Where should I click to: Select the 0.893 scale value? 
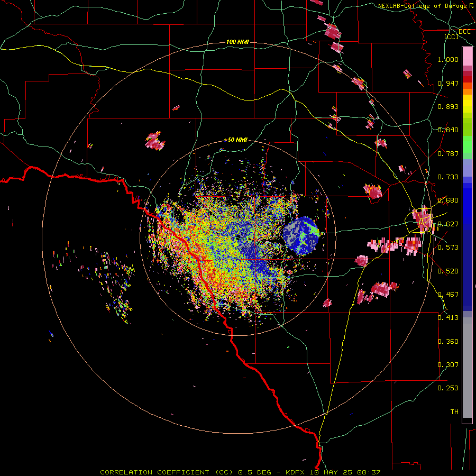pos(448,106)
